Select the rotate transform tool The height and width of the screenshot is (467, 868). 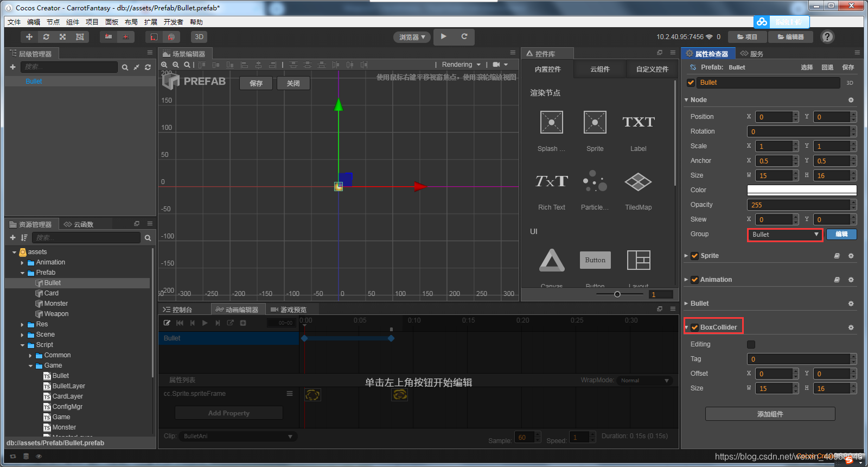46,37
